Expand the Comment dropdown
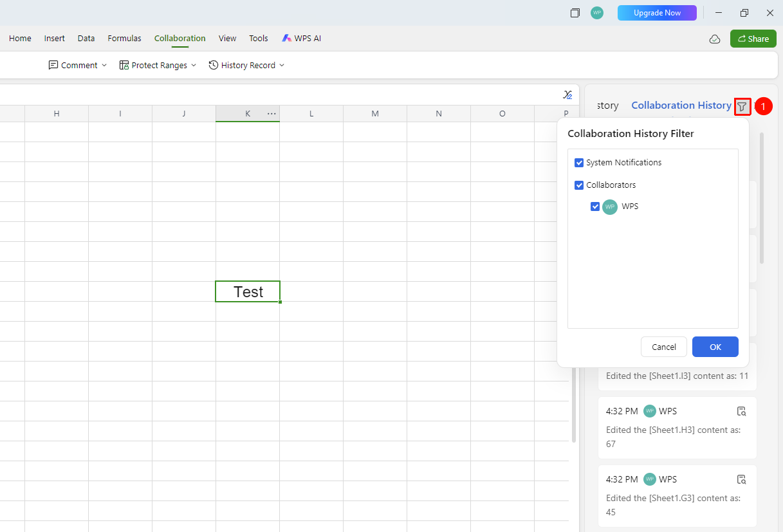Viewport: 783px width, 532px height. tap(78, 66)
